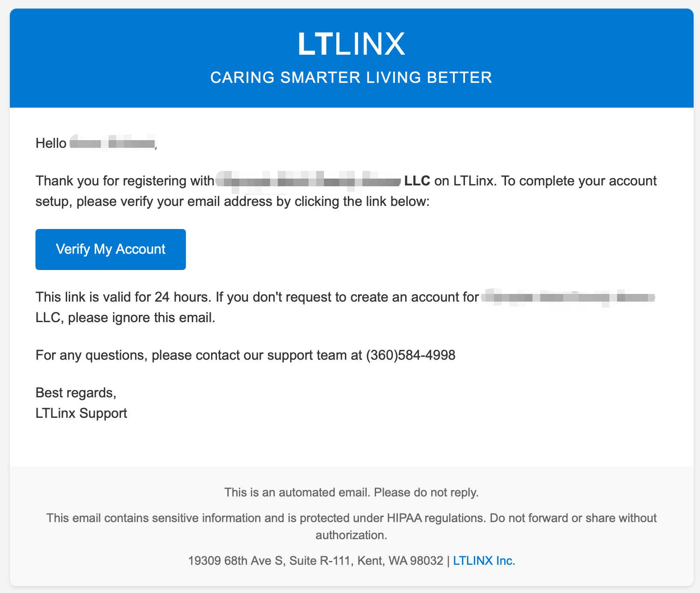The width and height of the screenshot is (700, 593).
Task: Click the HIPAA regulations notice in footer
Action: coord(351,518)
